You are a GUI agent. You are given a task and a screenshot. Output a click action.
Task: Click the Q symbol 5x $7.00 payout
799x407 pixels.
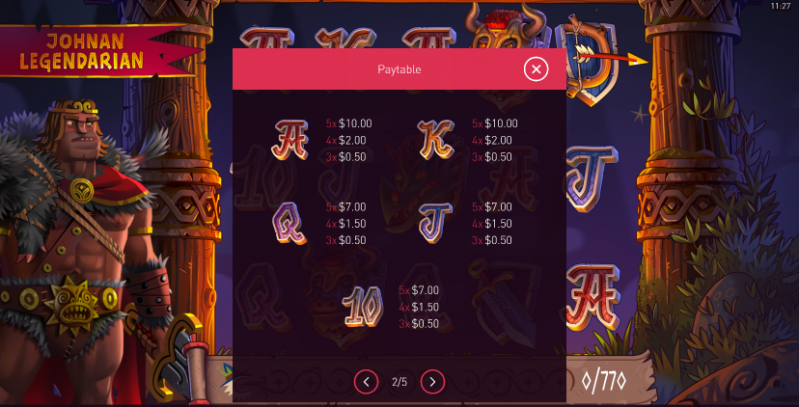click(346, 207)
